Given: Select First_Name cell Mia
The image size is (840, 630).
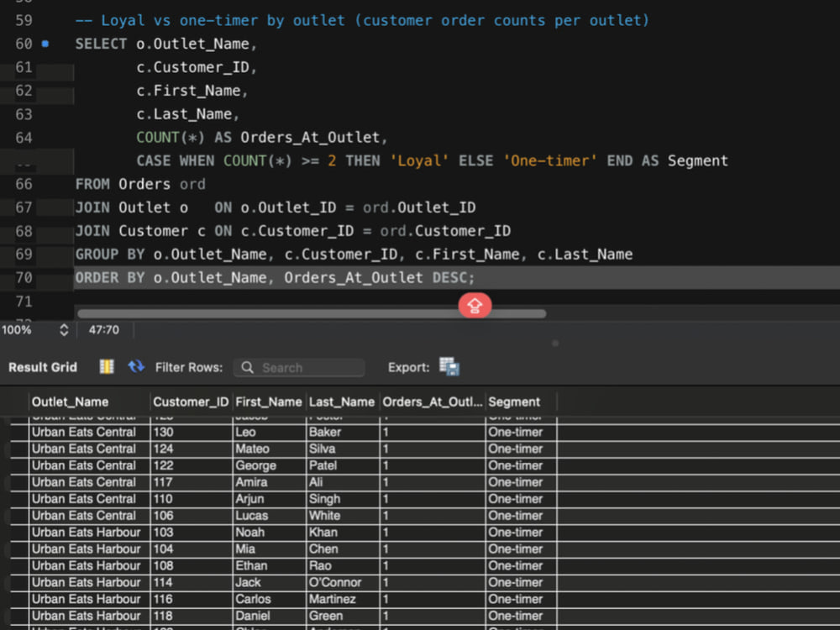Looking at the screenshot, I should [x=270, y=549].
